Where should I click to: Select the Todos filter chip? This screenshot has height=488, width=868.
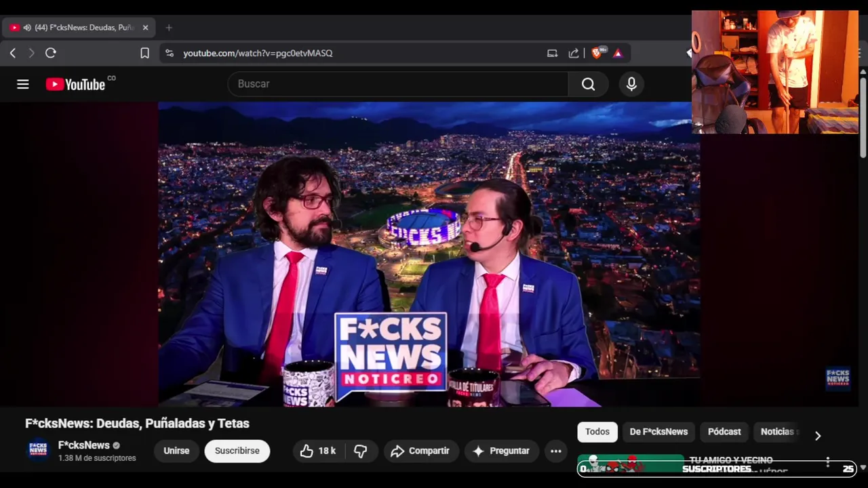597,432
